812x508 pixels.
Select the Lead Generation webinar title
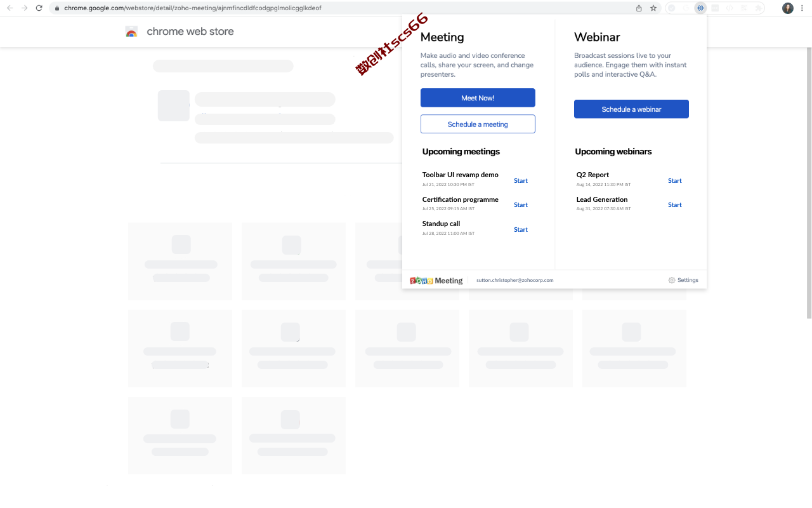coord(602,199)
